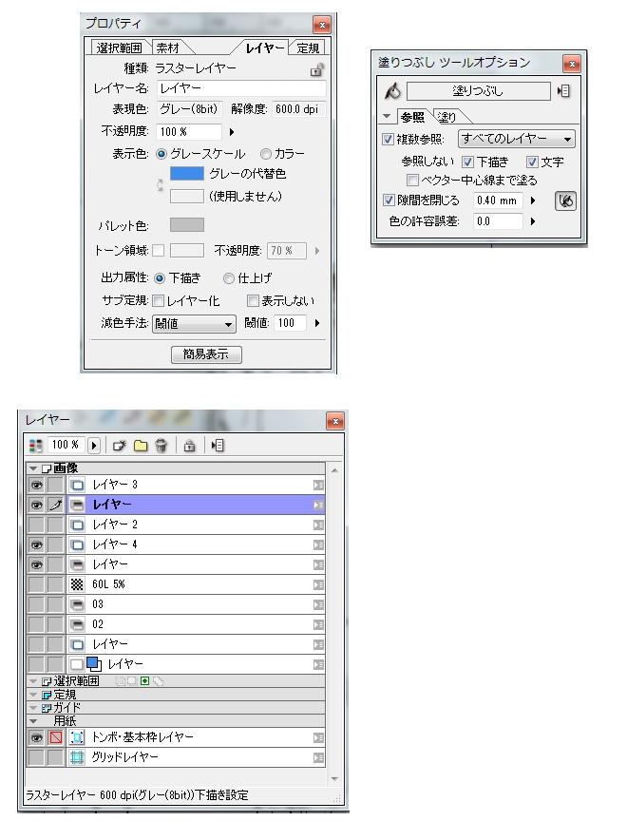Viewport: 627px width, 840px height.
Task: Click the Layers panel scroll down arrow
Action: pyautogui.click(x=334, y=779)
